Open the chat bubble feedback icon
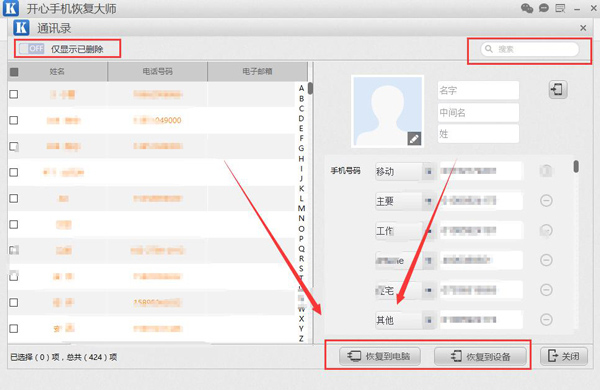This screenshot has height=390, width=600. (543, 8)
